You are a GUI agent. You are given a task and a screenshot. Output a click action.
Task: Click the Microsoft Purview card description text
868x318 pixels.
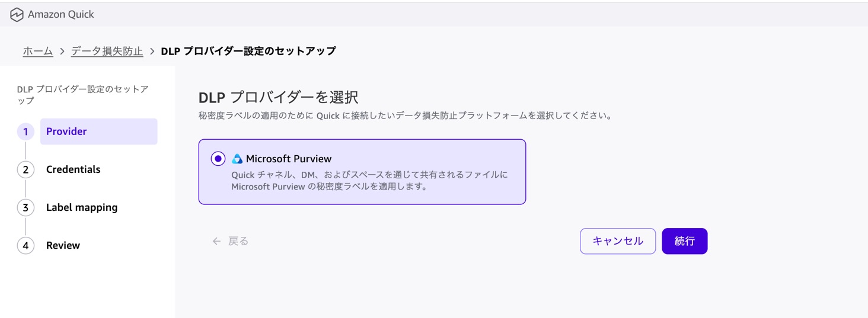(369, 181)
